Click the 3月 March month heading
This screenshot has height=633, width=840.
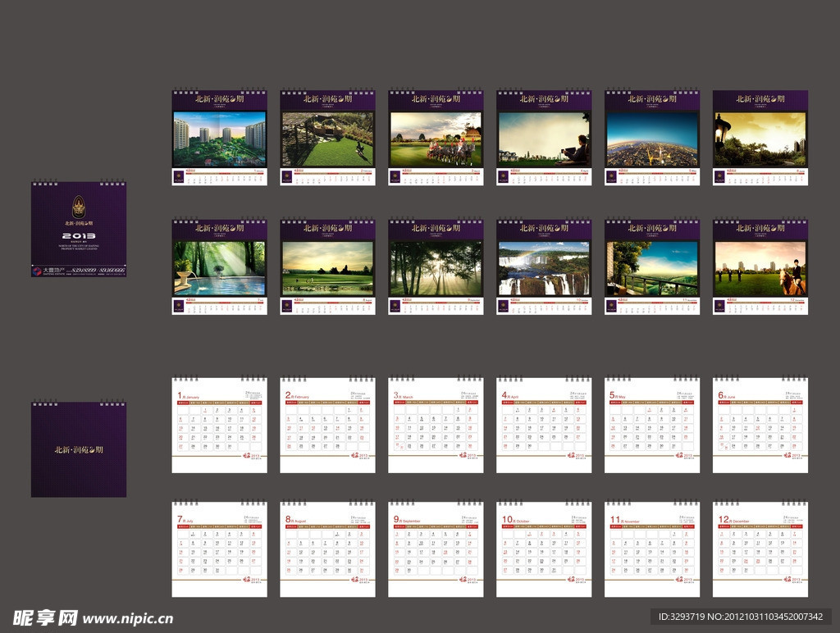coord(404,396)
